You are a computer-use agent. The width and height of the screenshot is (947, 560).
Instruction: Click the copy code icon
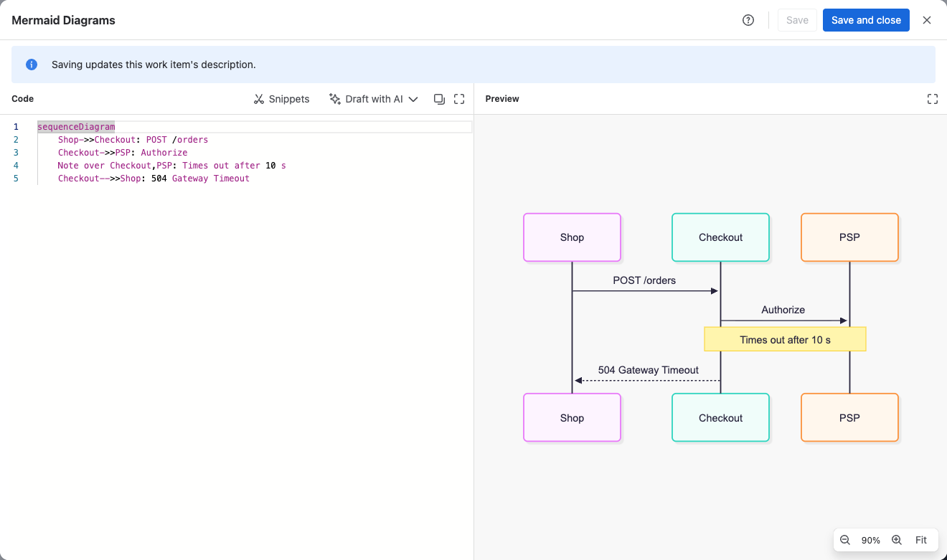pos(439,99)
